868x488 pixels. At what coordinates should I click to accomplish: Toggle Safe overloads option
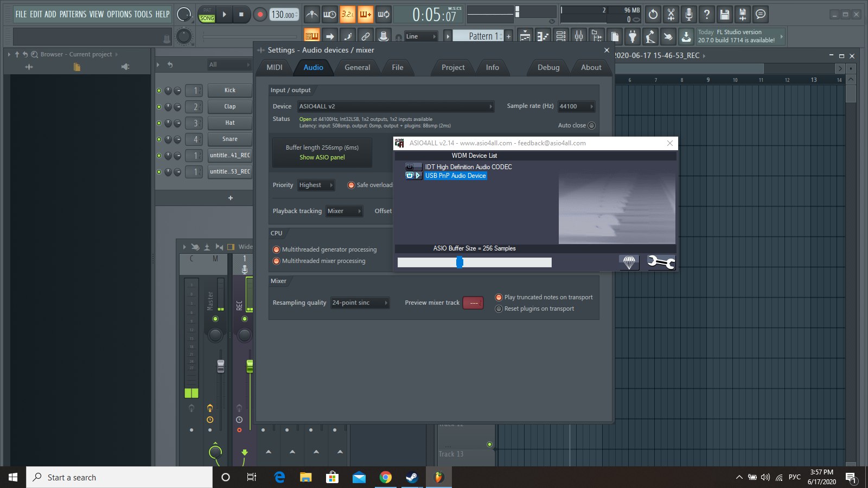tap(351, 185)
